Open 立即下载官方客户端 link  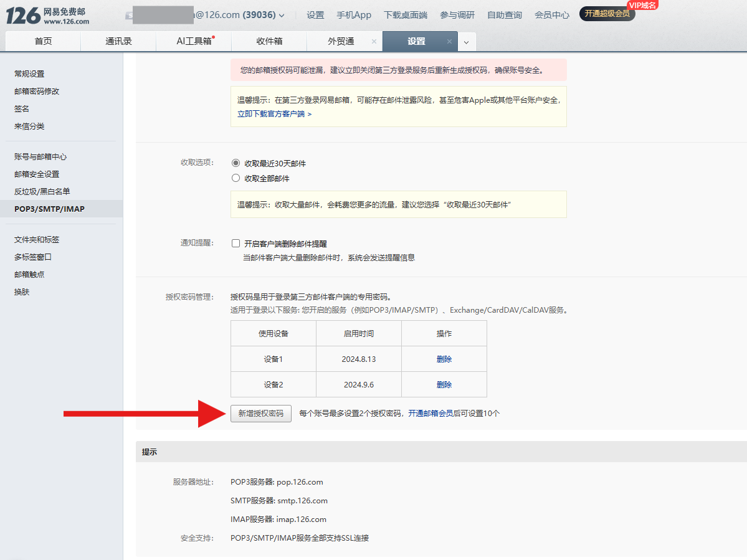coord(274,114)
